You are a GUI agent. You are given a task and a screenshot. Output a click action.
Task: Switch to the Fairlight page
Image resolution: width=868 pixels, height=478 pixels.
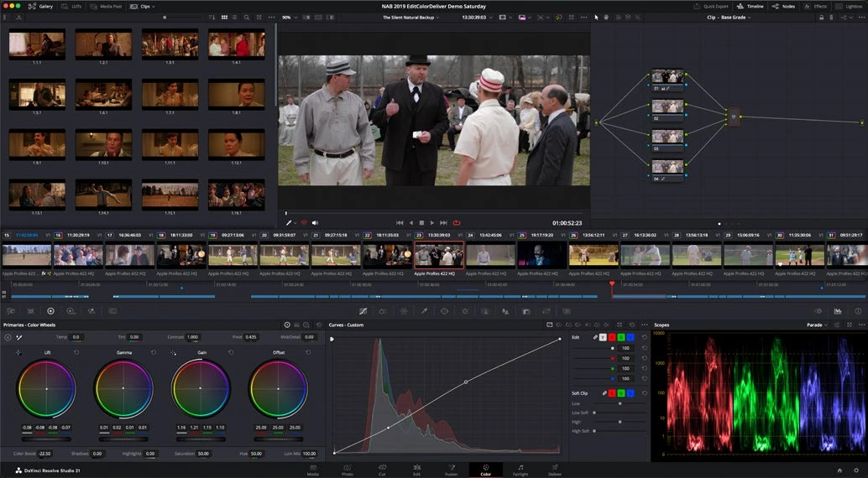(x=520, y=470)
